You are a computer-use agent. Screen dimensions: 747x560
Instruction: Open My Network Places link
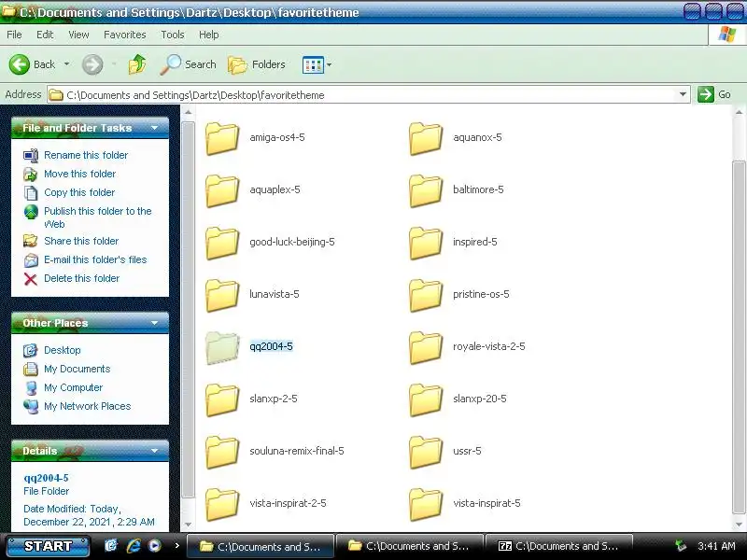[87, 406]
